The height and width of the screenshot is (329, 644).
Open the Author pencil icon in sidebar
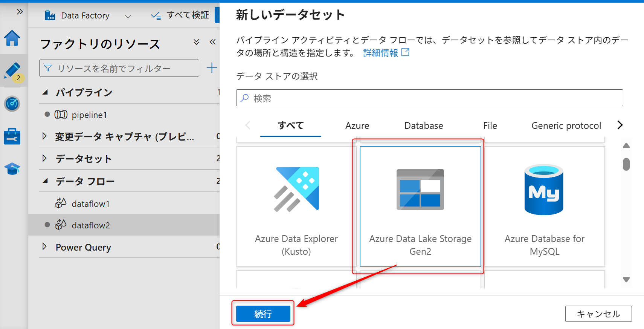point(13,71)
